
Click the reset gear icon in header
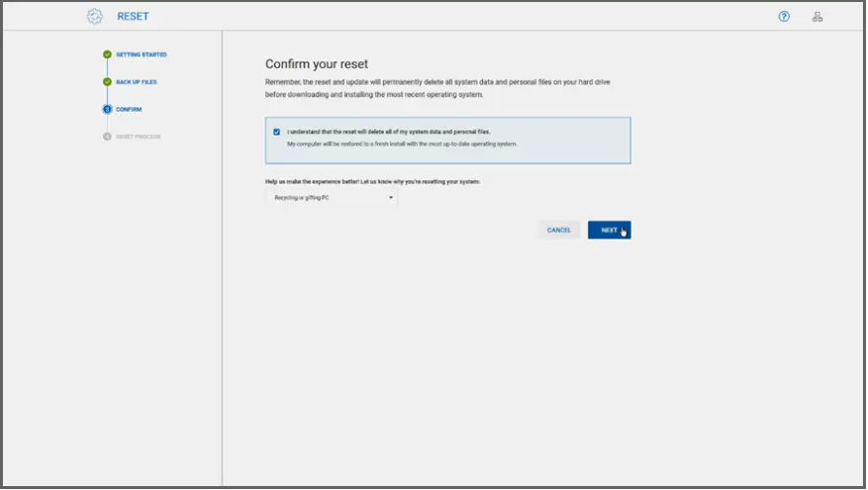point(95,17)
